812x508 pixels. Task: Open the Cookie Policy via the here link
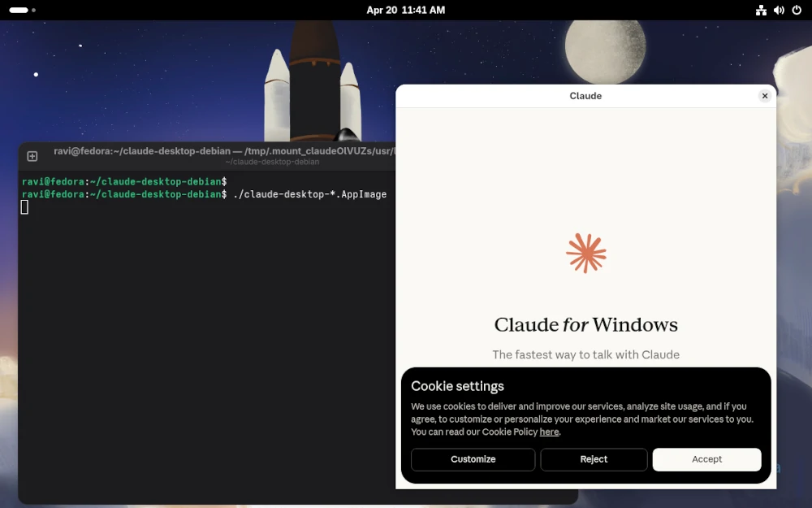tap(549, 432)
